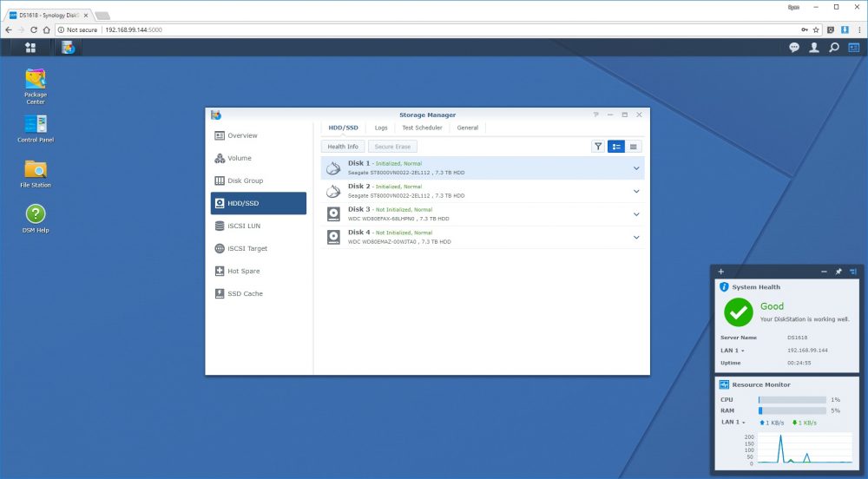Open the DSM Main Menu grid icon
This screenshot has width=868, height=479.
coord(30,48)
